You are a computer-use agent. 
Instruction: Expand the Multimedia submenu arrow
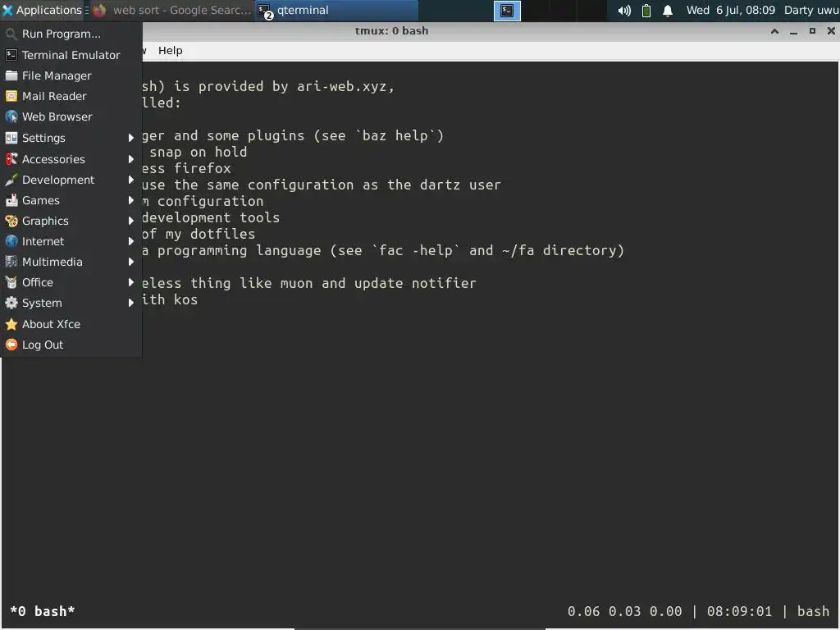pyautogui.click(x=130, y=262)
